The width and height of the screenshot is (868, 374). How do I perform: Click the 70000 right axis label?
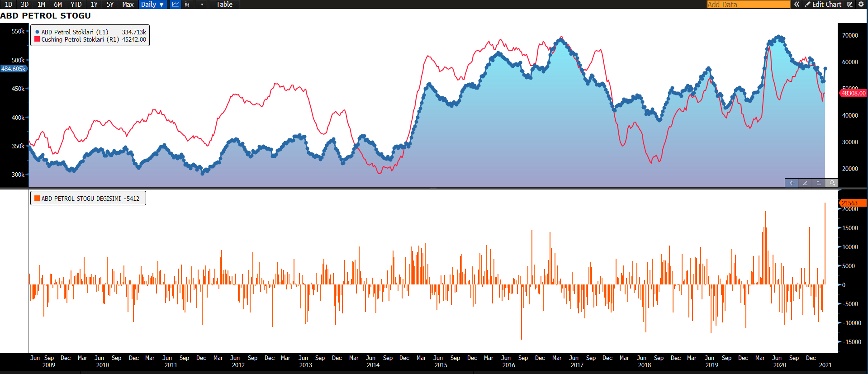click(850, 35)
